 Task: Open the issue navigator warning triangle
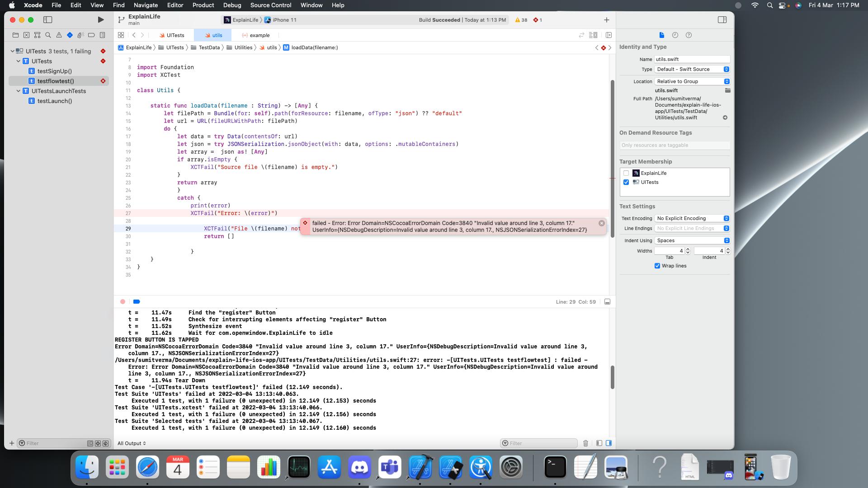tap(59, 35)
